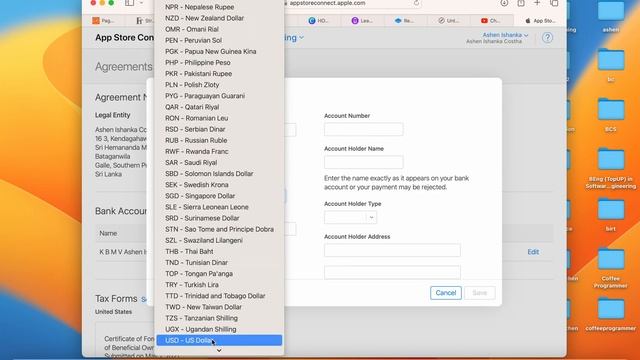Open the help question mark icon

pyautogui.click(x=547, y=38)
